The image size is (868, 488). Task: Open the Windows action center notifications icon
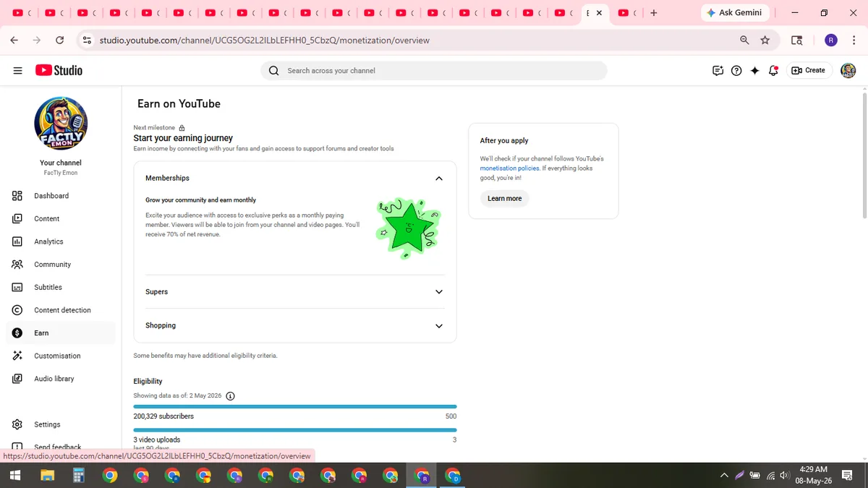coord(847,475)
